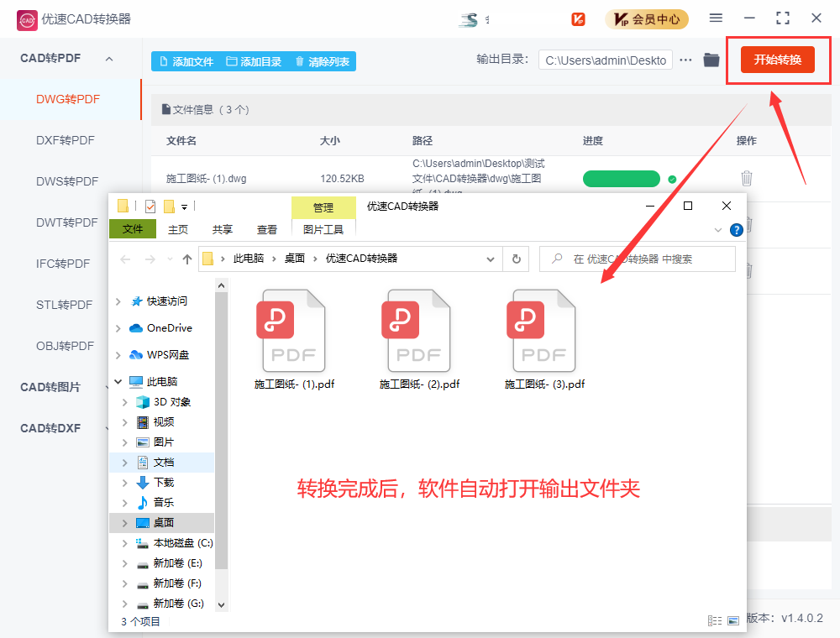Select STL转PDF in the sidebar
840x638 pixels.
65,305
